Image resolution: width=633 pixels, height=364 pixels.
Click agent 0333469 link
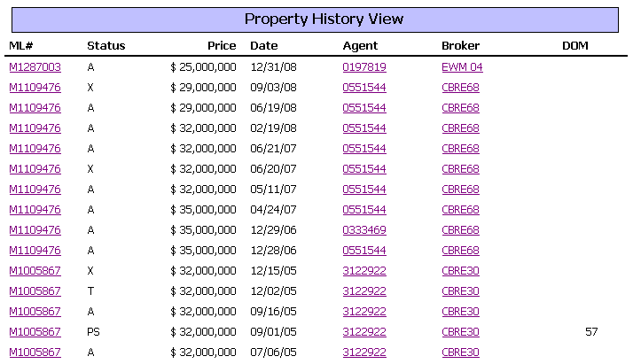click(x=364, y=229)
